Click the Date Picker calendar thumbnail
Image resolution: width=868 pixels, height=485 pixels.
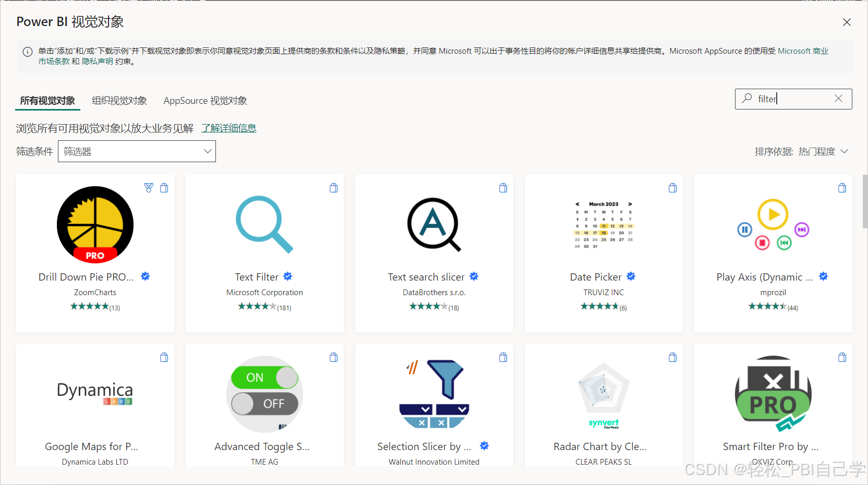click(604, 225)
